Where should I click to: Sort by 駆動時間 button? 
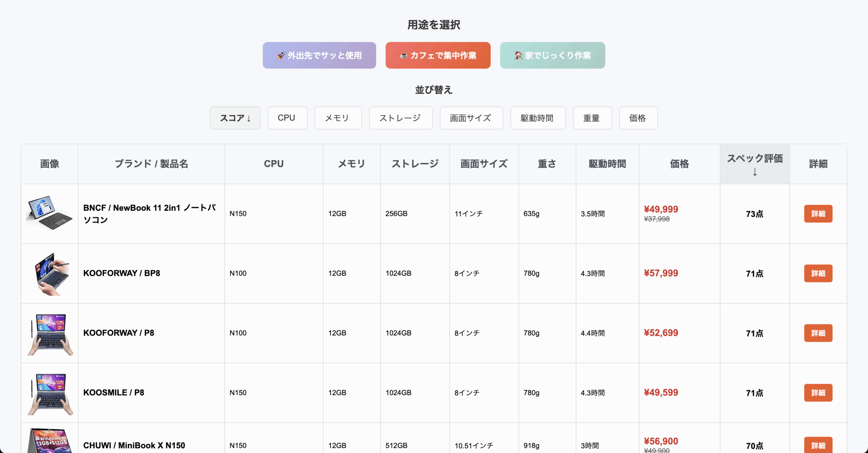coord(538,118)
